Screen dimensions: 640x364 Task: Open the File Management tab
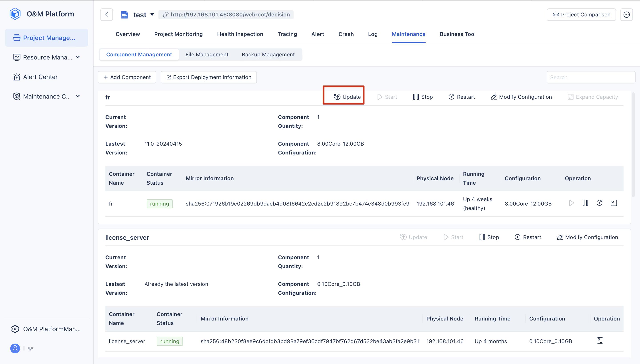pos(207,54)
